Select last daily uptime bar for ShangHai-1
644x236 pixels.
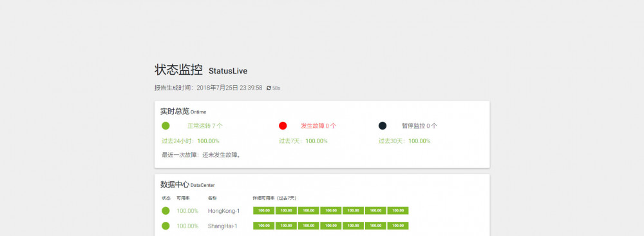[398, 226]
